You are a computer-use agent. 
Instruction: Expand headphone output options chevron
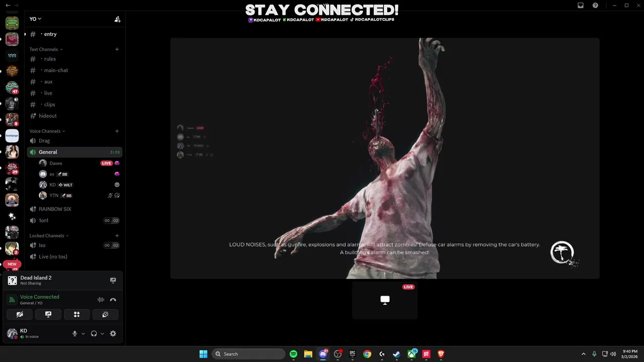coord(102,333)
